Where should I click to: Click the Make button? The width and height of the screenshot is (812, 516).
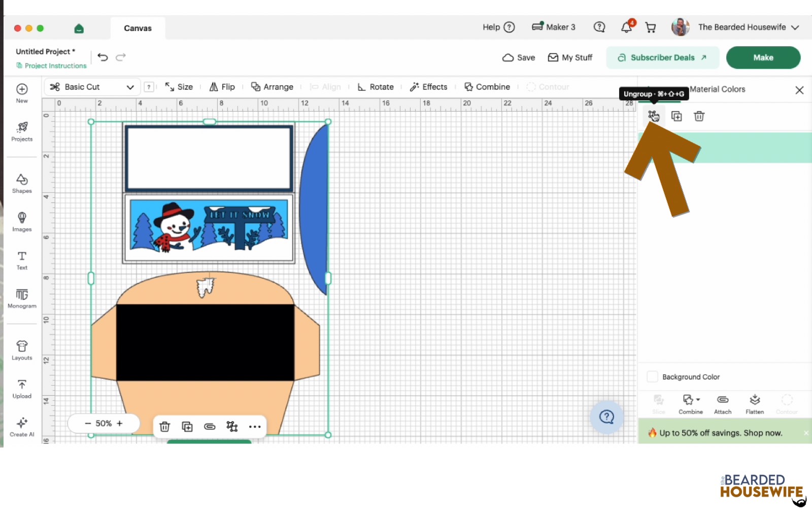point(763,57)
